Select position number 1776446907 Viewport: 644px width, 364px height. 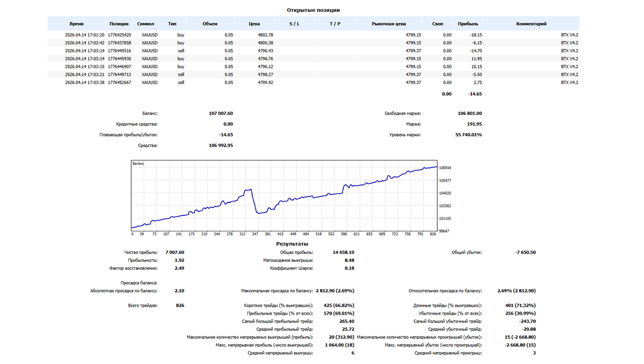(119, 67)
